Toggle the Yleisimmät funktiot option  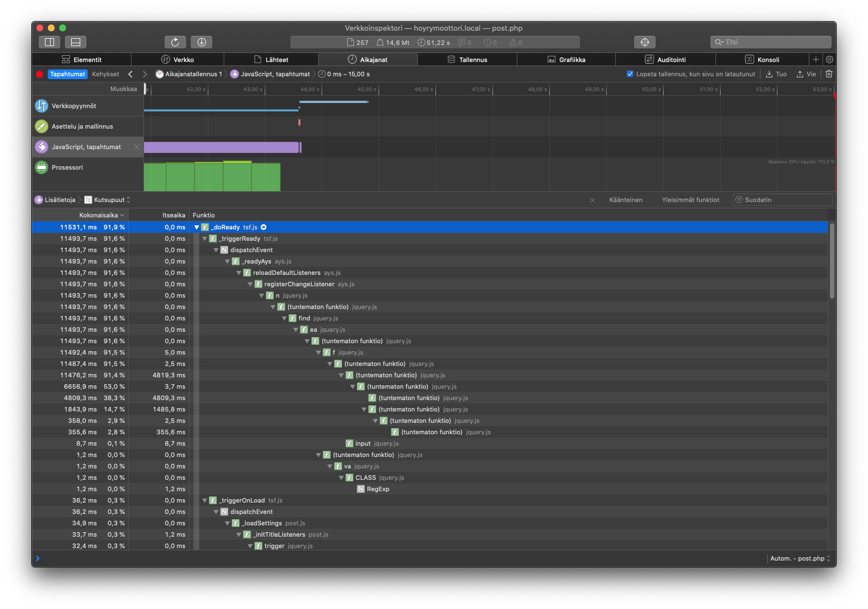pos(690,200)
